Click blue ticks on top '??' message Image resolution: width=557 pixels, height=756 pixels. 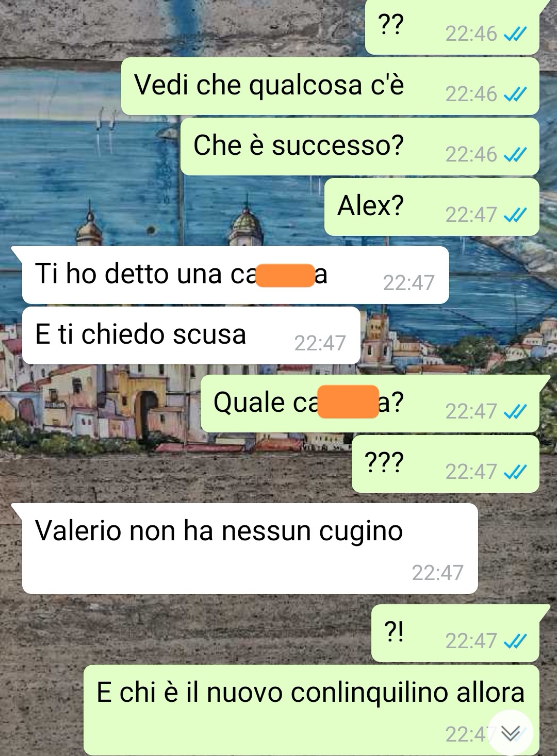[515, 34]
